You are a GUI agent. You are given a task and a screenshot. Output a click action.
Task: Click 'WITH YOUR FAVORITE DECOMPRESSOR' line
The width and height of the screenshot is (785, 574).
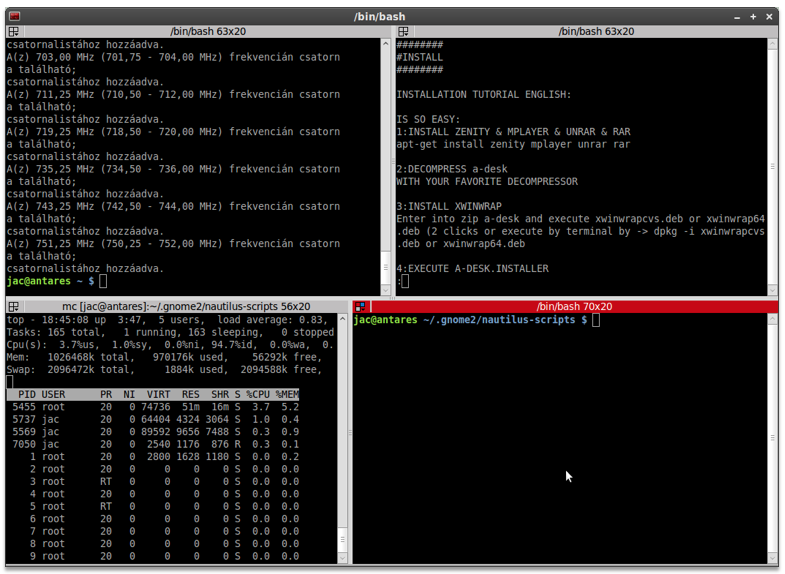click(487, 182)
